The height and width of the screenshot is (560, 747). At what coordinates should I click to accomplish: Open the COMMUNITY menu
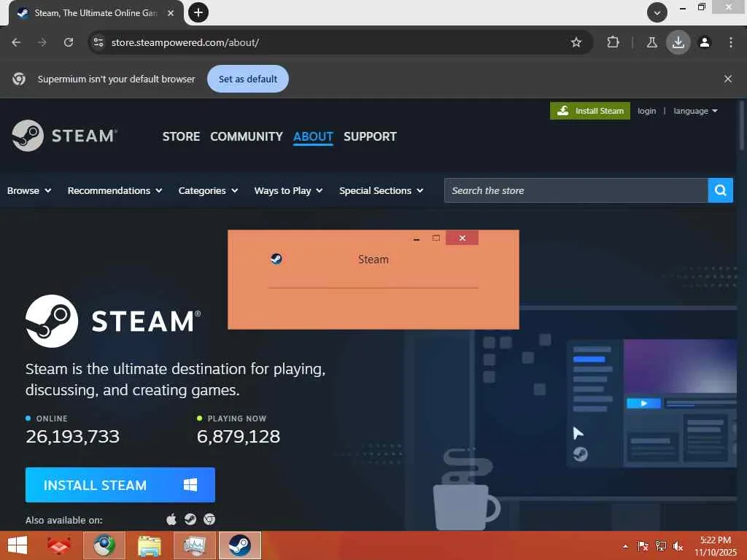tap(247, 136)
